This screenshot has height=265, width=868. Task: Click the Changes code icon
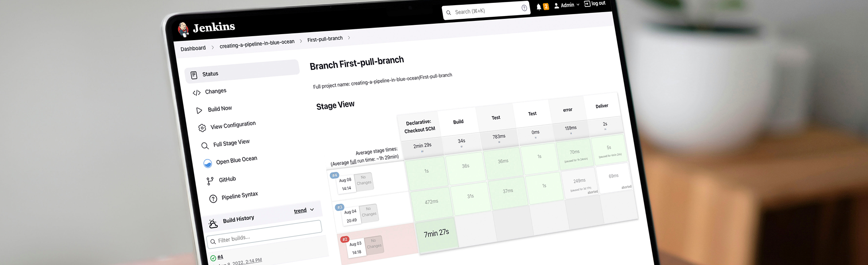[x=197, y=93]
